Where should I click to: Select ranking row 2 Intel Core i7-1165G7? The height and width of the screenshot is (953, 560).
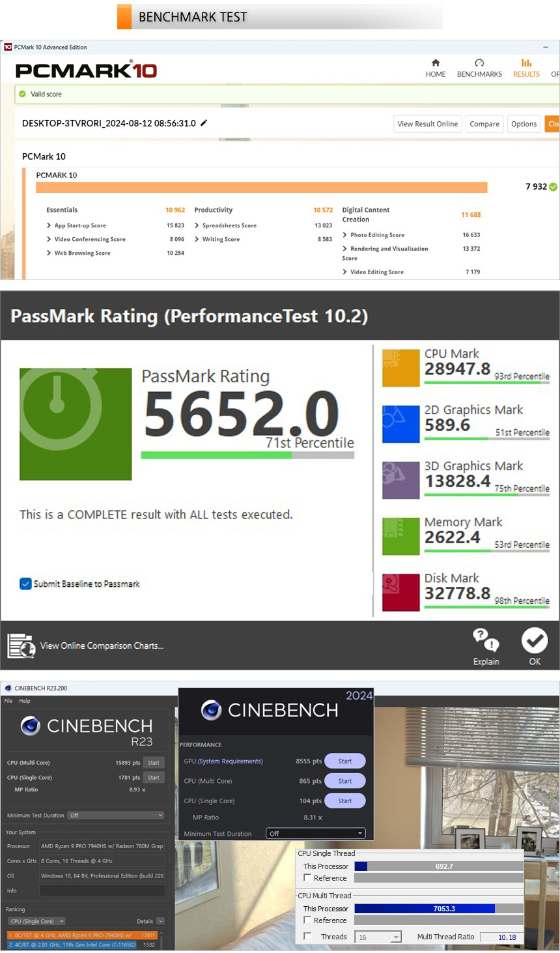coord(82,945)
